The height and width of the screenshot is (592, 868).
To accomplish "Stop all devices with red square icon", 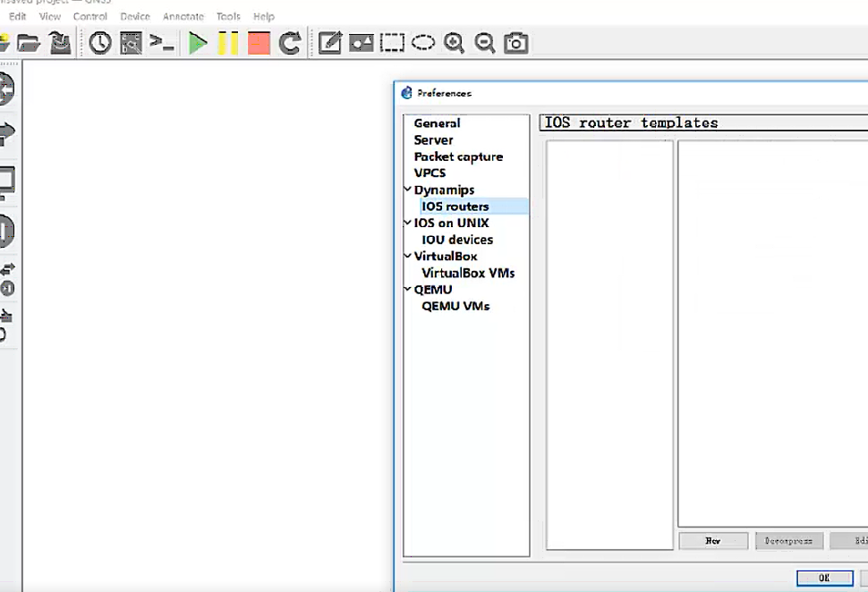I will [259, 43].
